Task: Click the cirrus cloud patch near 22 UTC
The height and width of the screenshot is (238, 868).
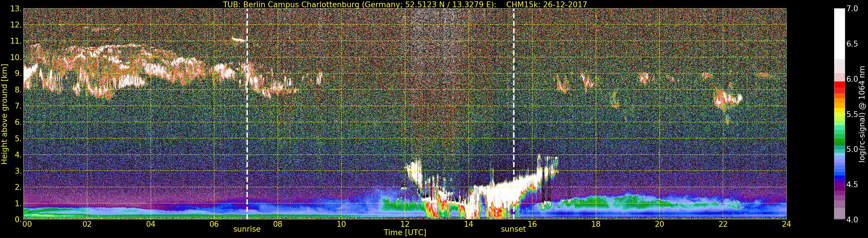Action: [728, 100]
